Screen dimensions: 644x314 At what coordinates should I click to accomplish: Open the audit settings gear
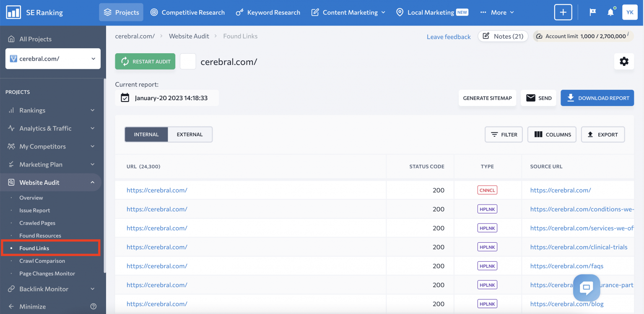coord(624,61)
